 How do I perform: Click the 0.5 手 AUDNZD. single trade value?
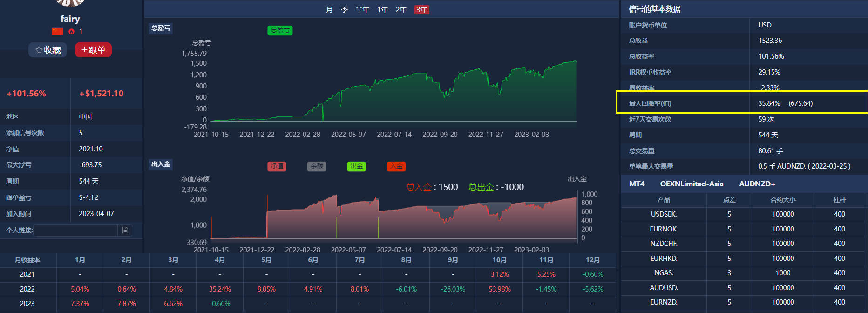(x=804, y=166)
